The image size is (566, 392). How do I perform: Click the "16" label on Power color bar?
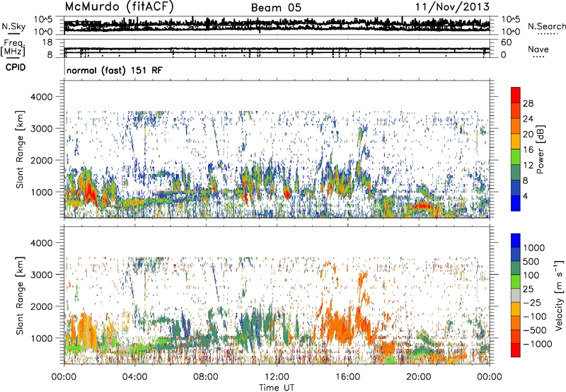(x=528, y=149)
